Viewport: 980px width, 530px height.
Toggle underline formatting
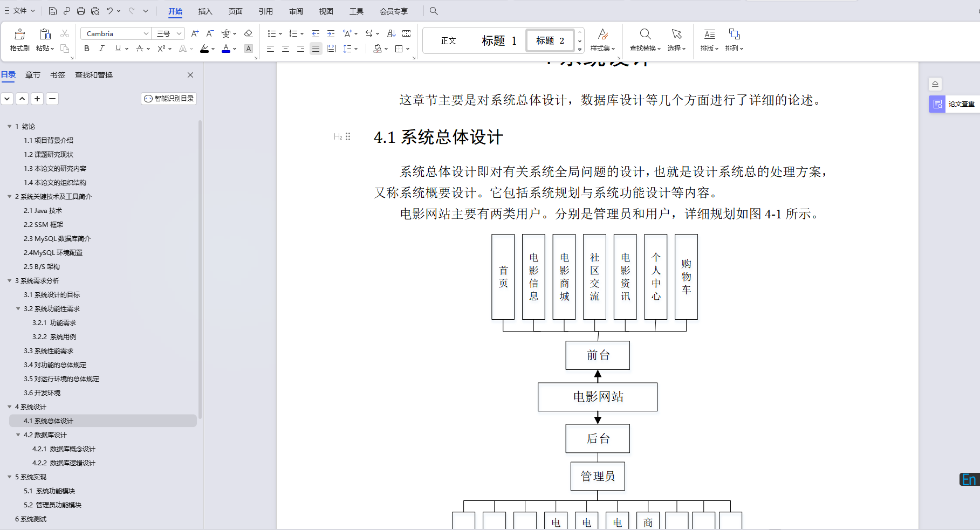[118, 49]
